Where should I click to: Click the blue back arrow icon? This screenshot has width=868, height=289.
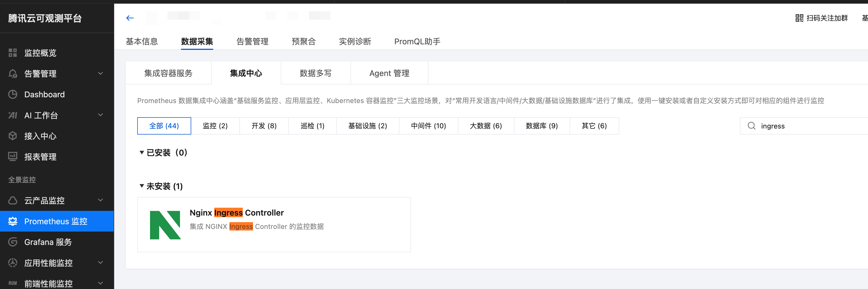pos(130,18)
